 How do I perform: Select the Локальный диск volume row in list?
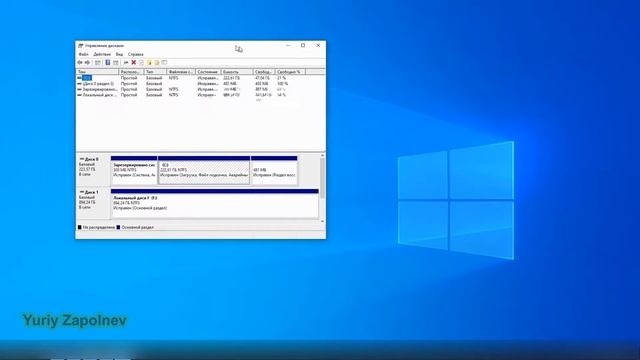191,95
